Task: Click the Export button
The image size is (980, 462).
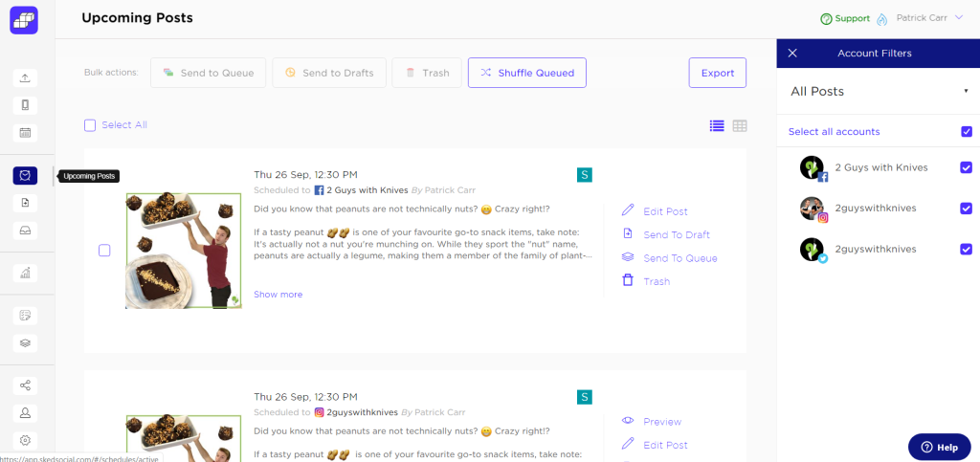Action: [717, 73]
